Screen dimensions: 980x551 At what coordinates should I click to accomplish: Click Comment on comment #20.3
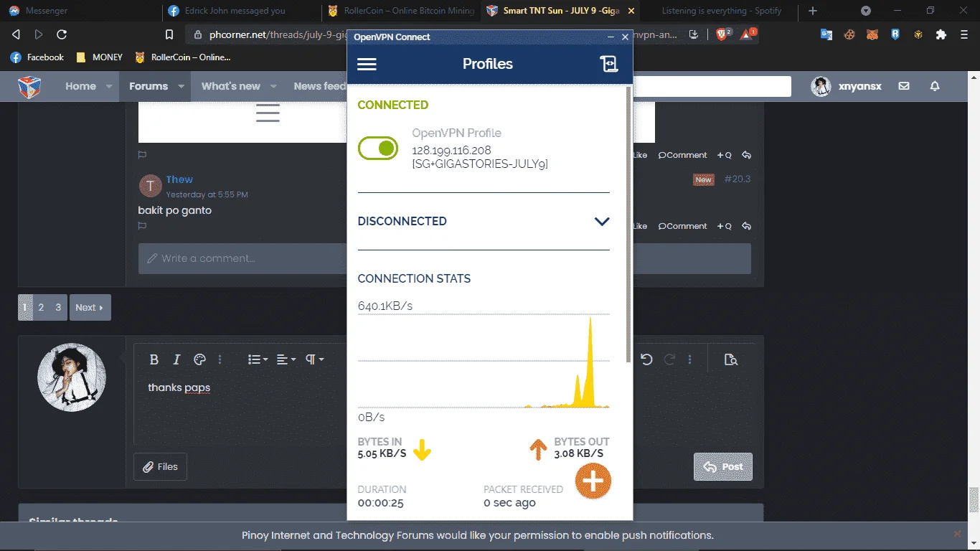coord(683,226)
